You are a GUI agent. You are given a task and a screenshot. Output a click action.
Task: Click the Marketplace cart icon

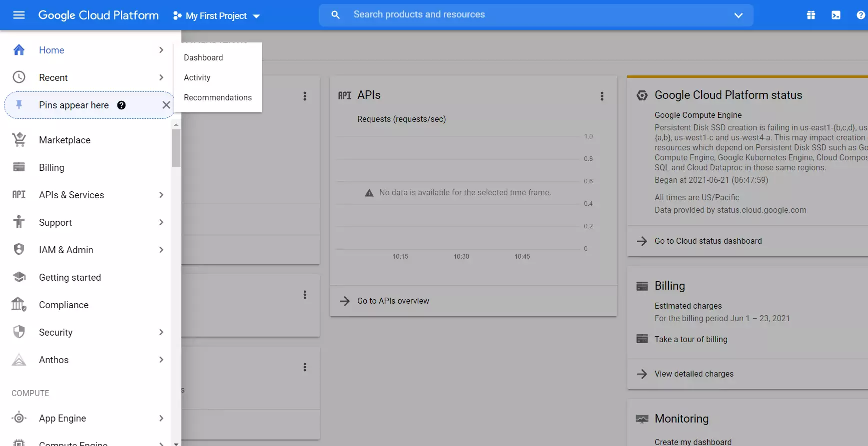point(19,139)
